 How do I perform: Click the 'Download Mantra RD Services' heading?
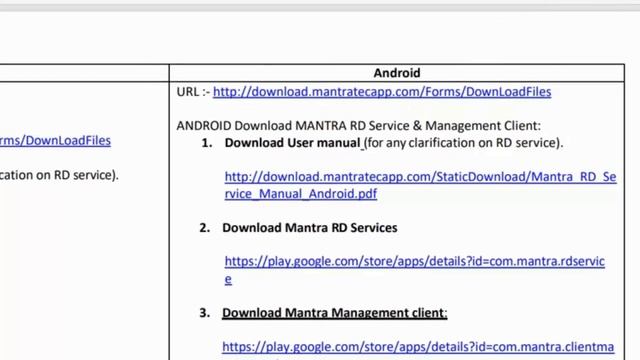(309, 228)
